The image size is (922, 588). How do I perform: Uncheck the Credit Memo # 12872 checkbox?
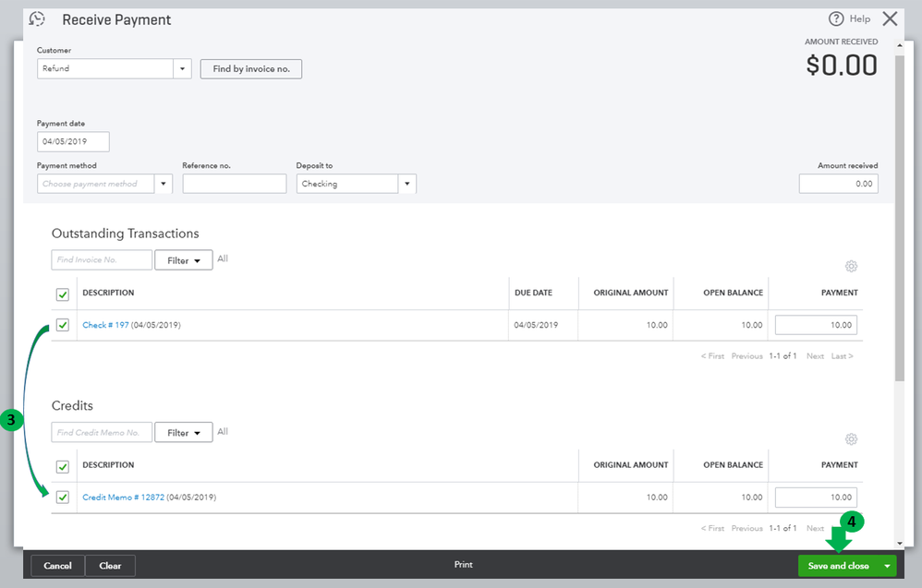click(x=63, y=498)
